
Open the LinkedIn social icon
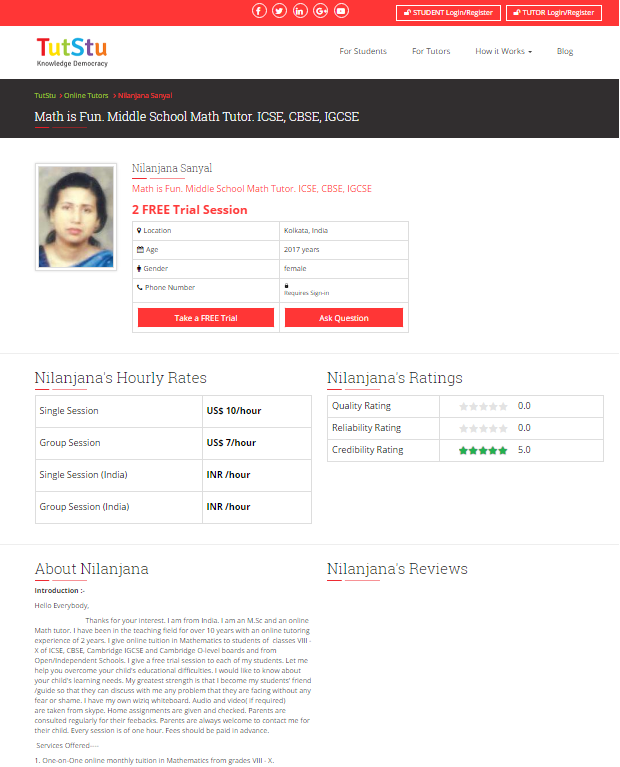(300, 10)
